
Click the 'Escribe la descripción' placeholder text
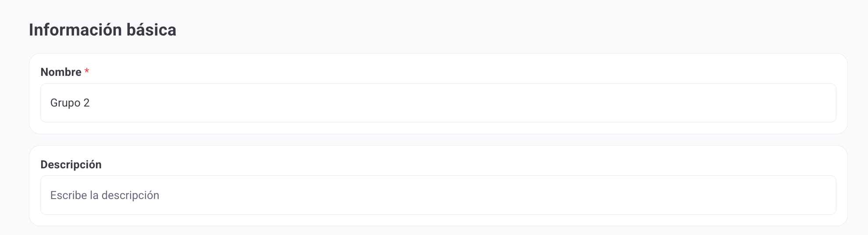click(x=104, y=196)
